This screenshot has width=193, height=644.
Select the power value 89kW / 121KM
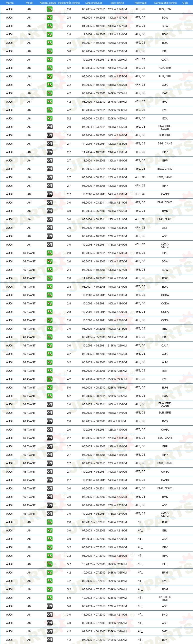coord(117,421)
